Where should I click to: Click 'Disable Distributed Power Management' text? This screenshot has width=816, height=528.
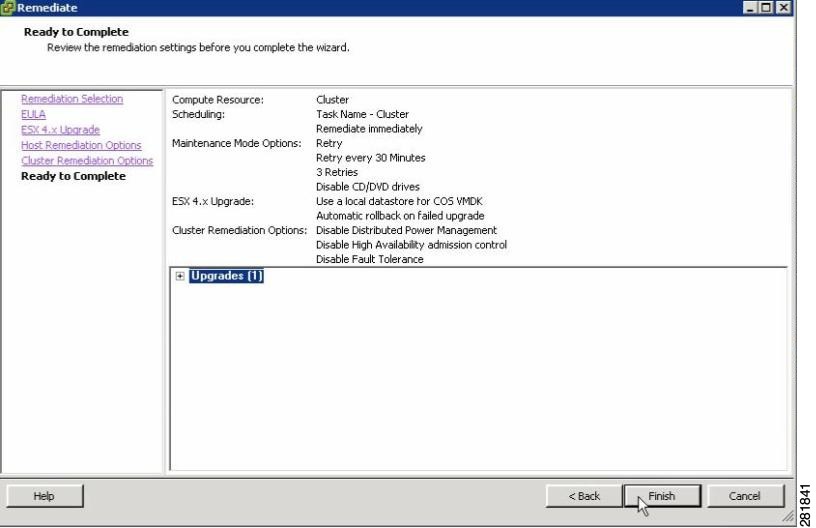coord(406,230)
